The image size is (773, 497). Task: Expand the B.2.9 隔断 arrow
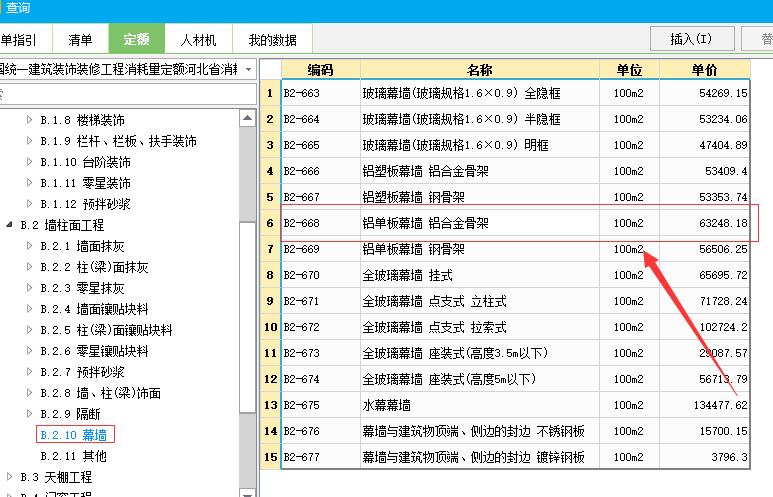(x=29, y=413)
